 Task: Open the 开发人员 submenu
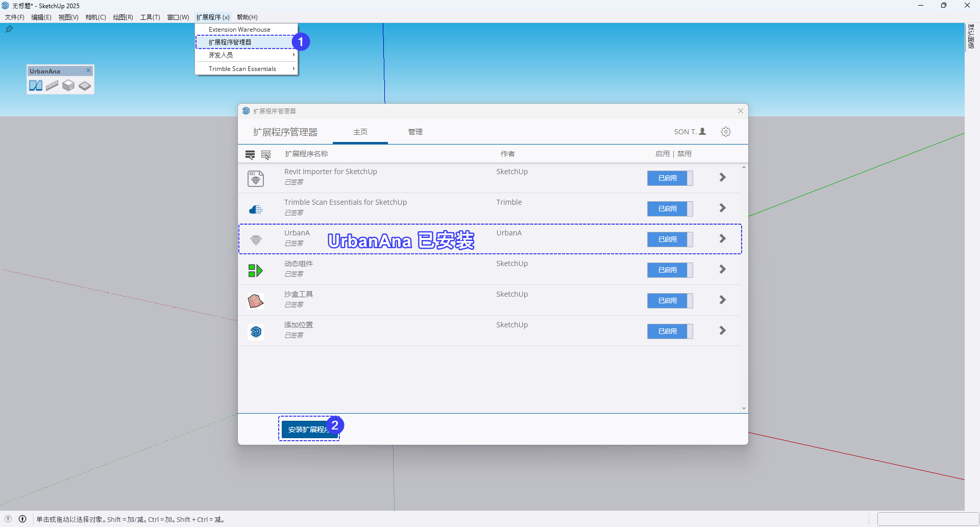(247, 55)
